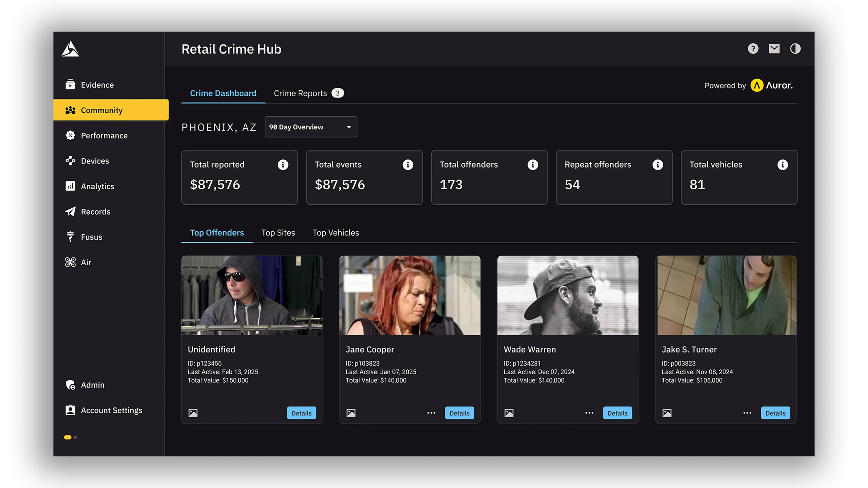Toggle the dark/light contrast theme icon
The image size is (868, 488).
point(795,49)
